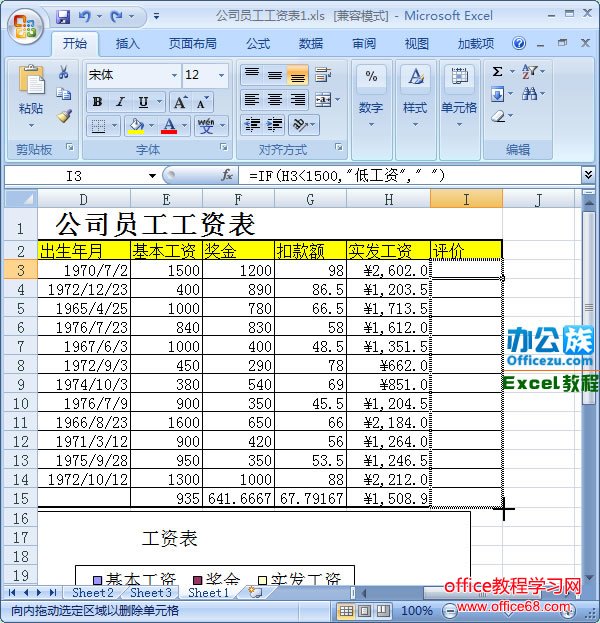Select column I header
This screenshot has width=600, height=623.
[x=466, y=199]
